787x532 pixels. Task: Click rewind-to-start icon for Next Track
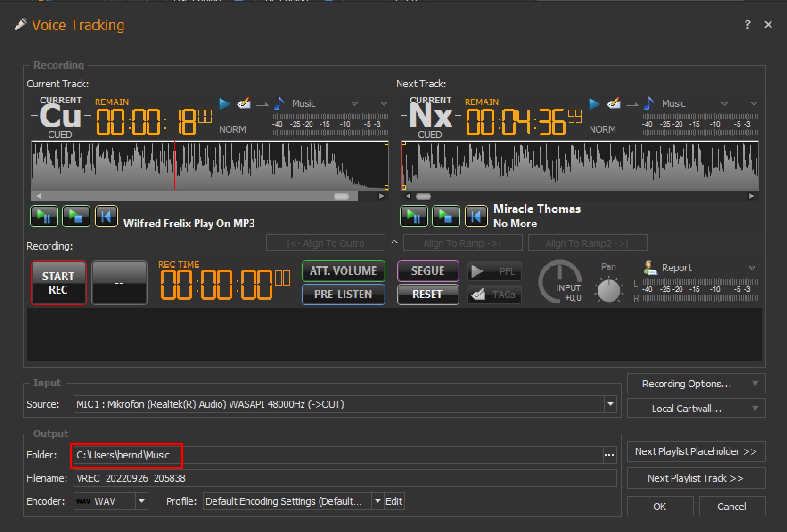(x=476, y=217)
